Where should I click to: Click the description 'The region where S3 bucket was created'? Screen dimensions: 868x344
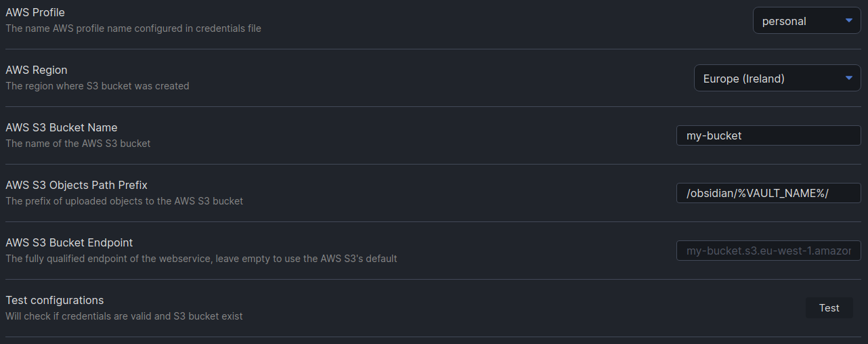click(x=97, y=86)
